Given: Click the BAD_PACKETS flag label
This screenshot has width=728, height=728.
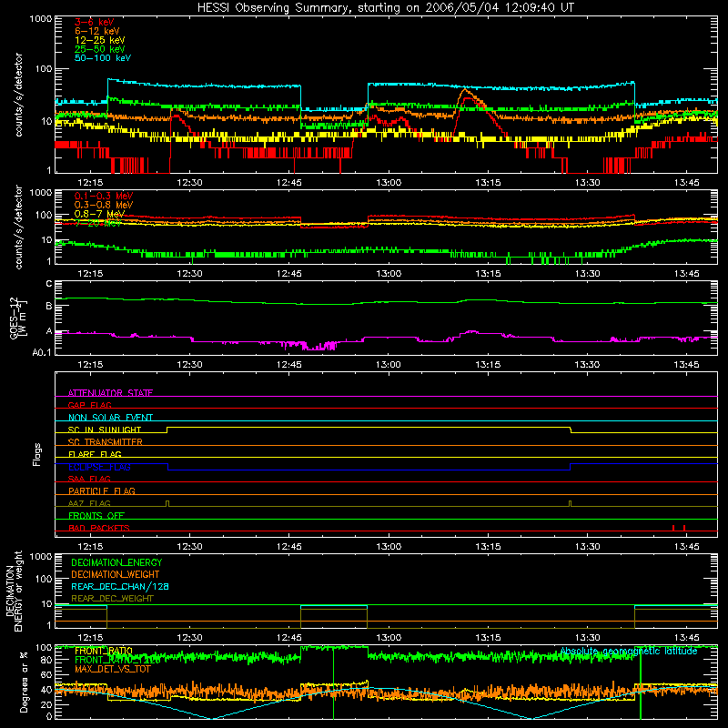Looking at the screenshot, I should coord(99,528).
